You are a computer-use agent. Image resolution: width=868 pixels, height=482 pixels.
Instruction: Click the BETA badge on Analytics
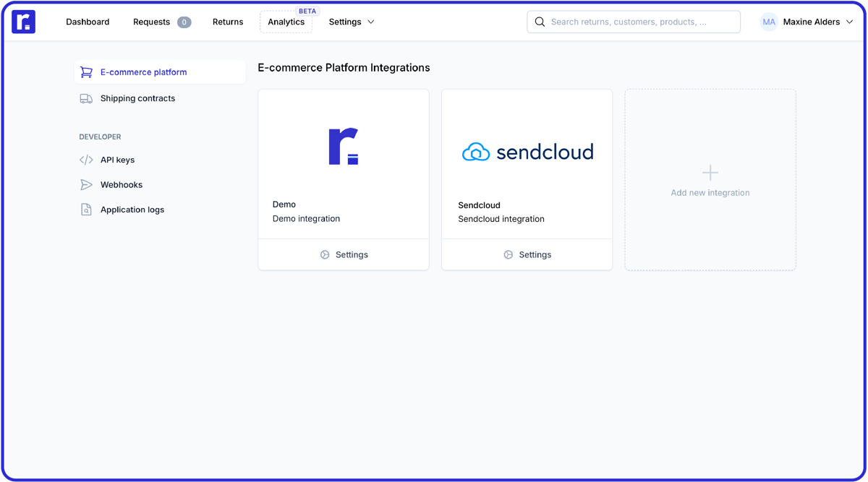(307, 12)
